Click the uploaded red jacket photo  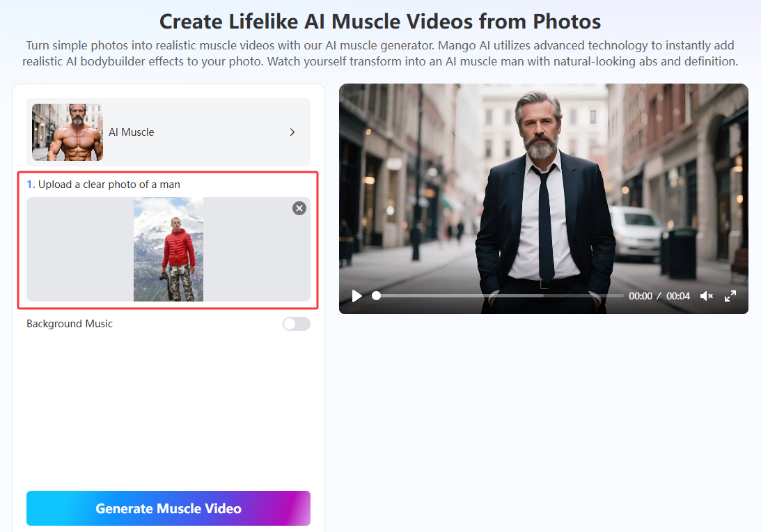(168, 249)
